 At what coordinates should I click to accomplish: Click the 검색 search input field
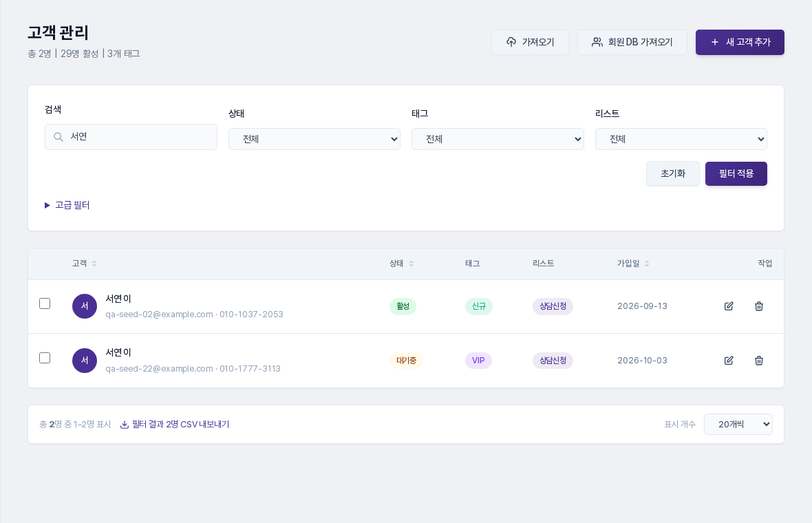[x=131, y=137]
